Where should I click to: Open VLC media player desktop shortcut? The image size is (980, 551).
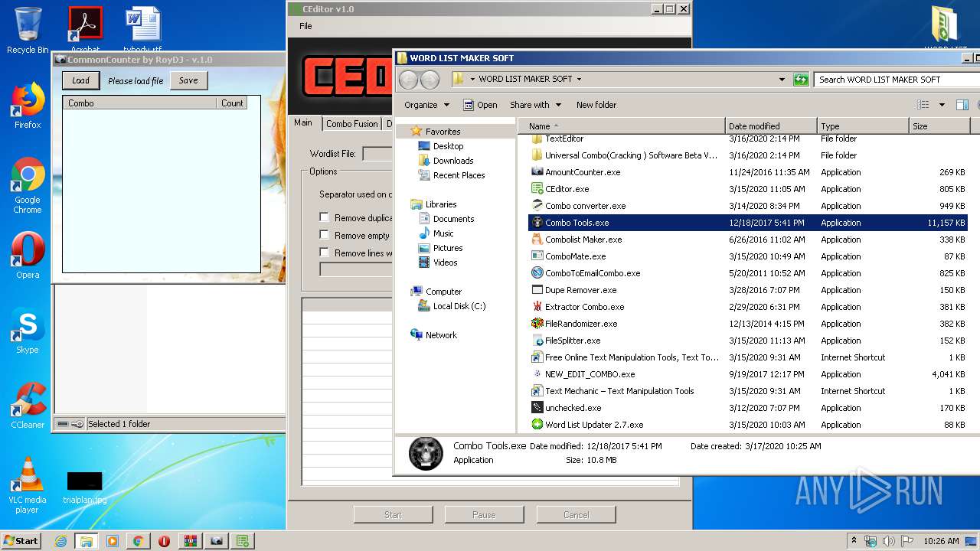click(28, 485)
